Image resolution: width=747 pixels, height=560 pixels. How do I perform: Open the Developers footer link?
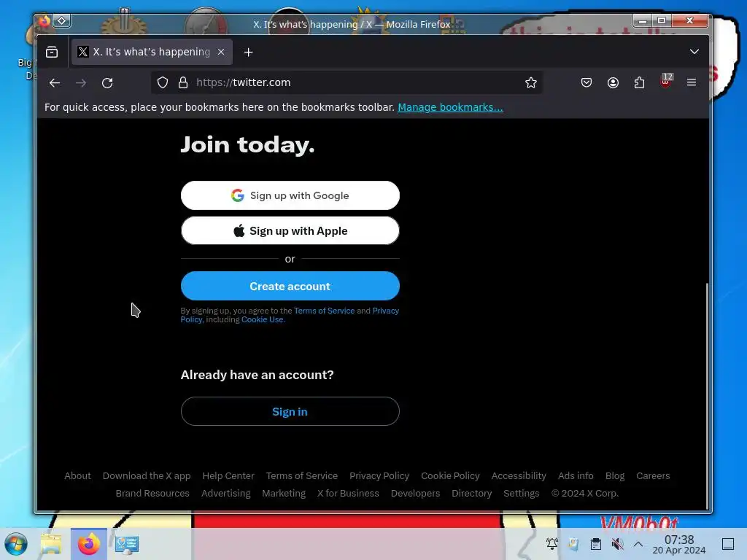[415, 494]
